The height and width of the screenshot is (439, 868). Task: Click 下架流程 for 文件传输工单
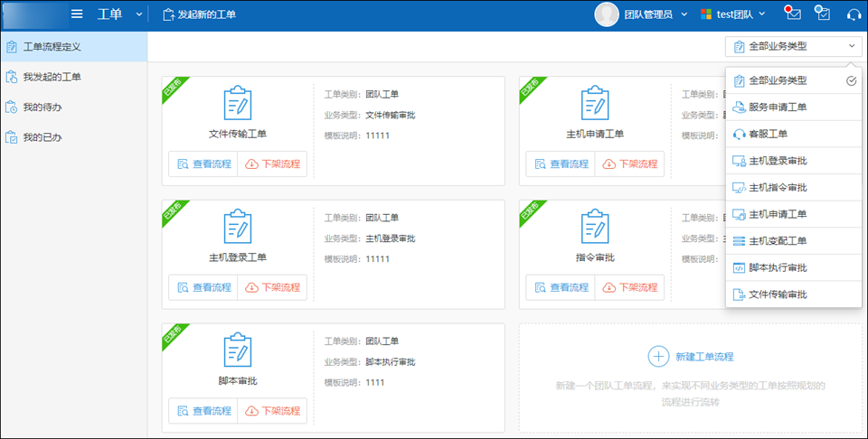point(272,163)
